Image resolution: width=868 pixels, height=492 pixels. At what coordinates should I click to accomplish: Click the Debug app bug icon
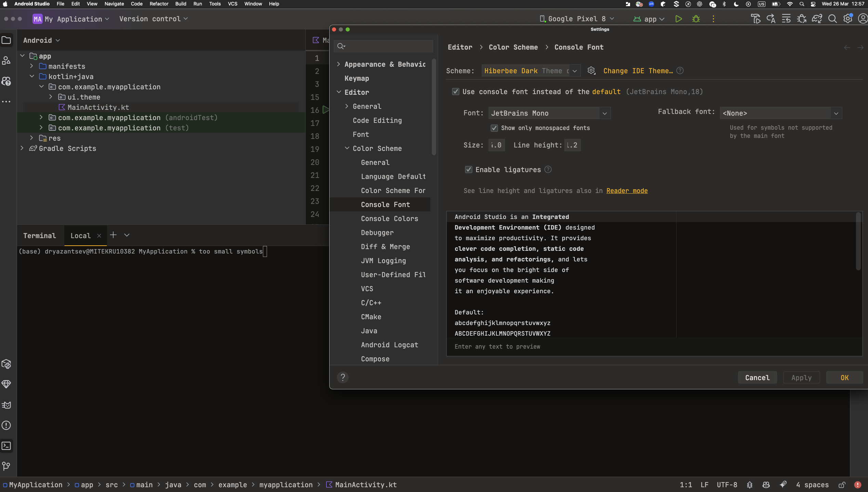coord(696,19)
